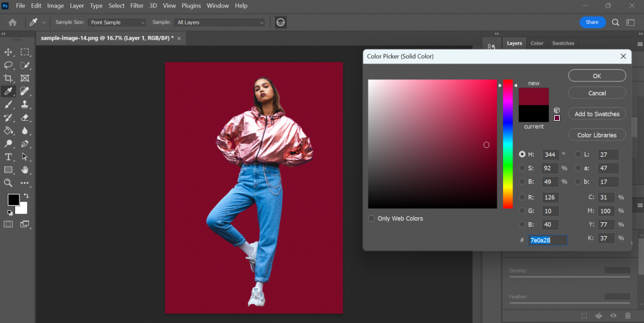Select the Zoom tool in toolbar
The height and width of the screenshot is (323, 644).
[x=9, y=183]
